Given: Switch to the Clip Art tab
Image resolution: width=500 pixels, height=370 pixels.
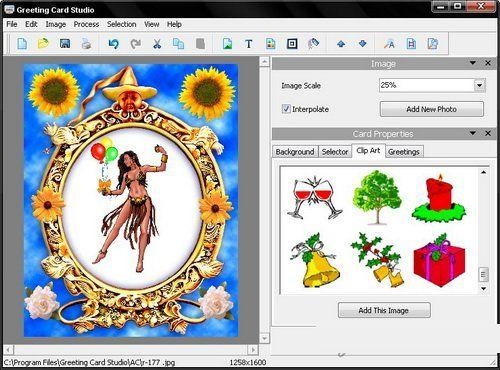Looking at the screenshot, I should (368, 151).
